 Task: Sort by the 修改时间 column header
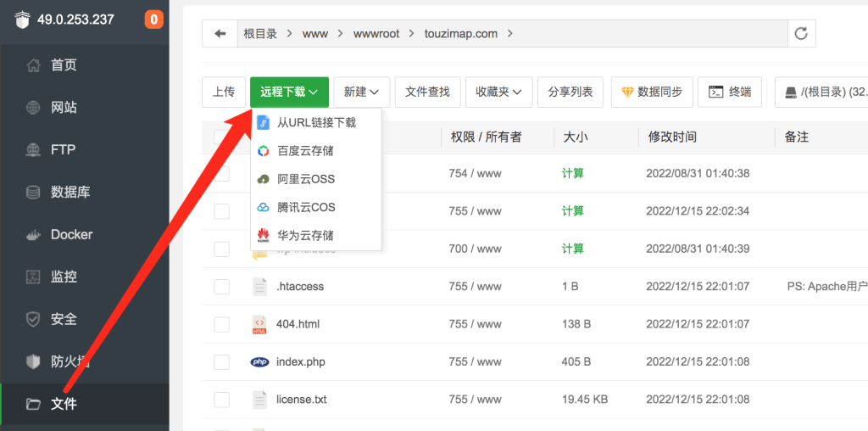pyautogui.click(x=672, y=137)
